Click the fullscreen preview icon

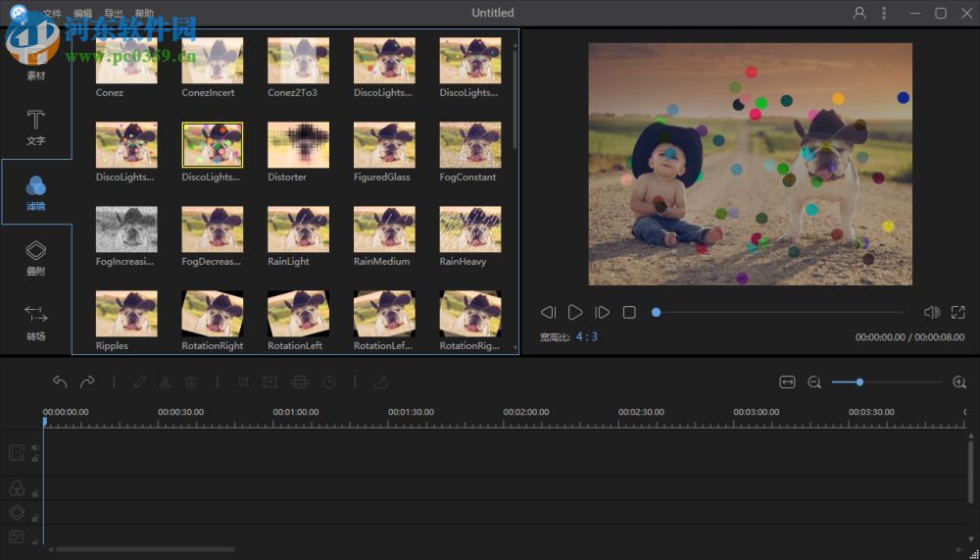[x=958, y=313]
